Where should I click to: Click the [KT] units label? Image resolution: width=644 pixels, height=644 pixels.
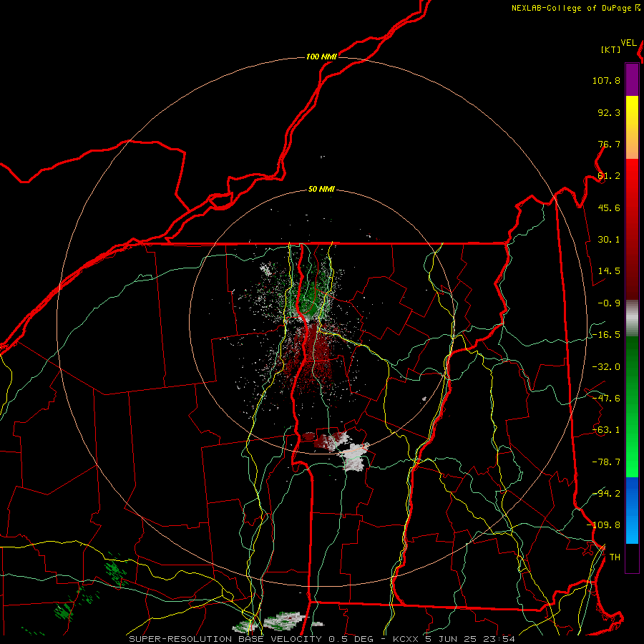[611, 49]
